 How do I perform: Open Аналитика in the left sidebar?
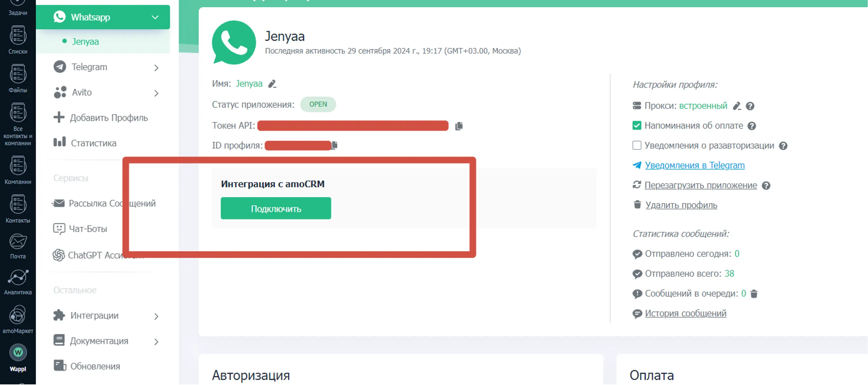(x=18, y=282)
